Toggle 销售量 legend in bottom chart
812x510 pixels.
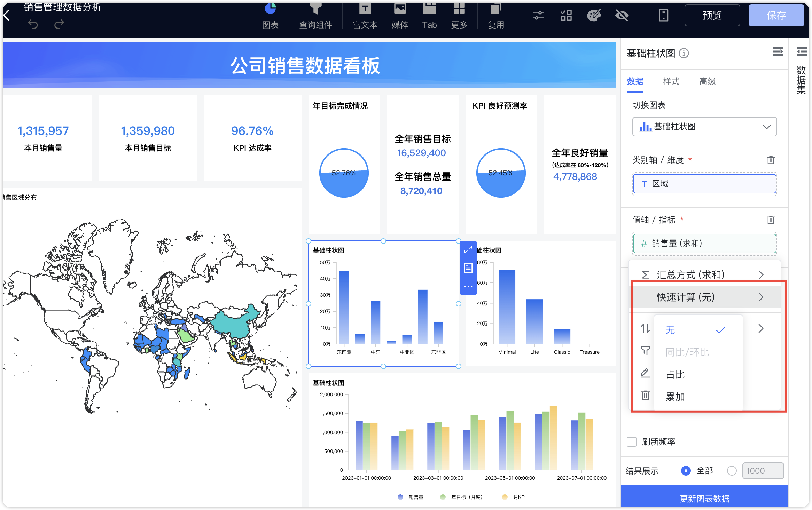point(411,497)
